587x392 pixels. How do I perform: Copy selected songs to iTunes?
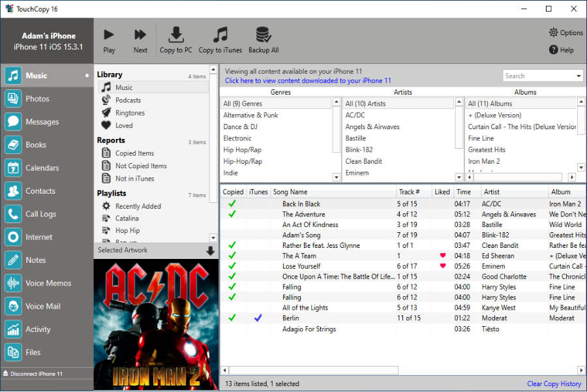[x=220, y=40]
